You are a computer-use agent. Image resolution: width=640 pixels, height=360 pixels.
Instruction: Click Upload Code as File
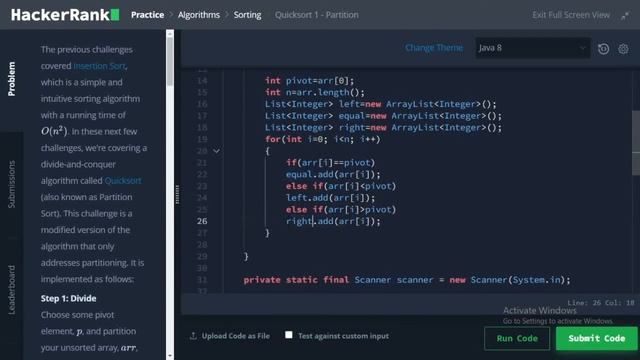tap(236, 336)
